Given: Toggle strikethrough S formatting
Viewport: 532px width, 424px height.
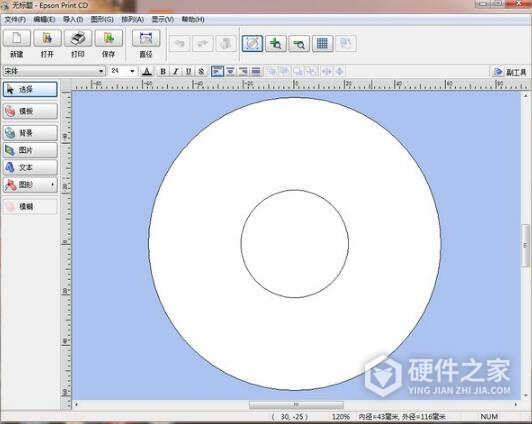Looking at the screenshot, I should click(x=201, y=71).
